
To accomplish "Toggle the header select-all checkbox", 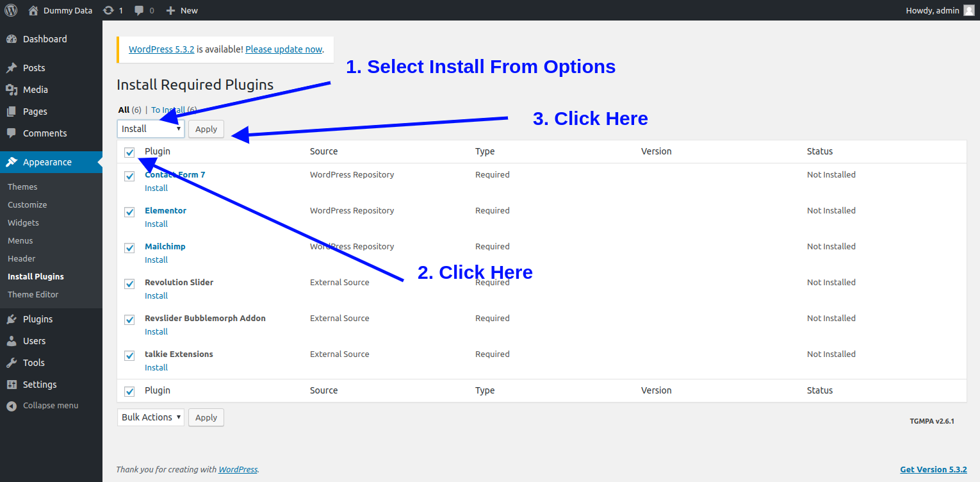I will pos(129,153).
